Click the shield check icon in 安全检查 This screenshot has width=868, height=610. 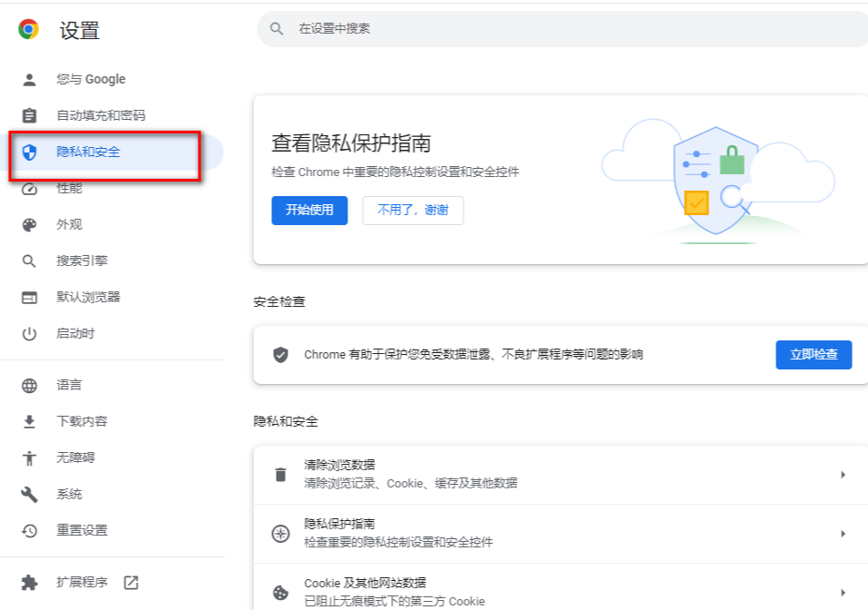280,355
